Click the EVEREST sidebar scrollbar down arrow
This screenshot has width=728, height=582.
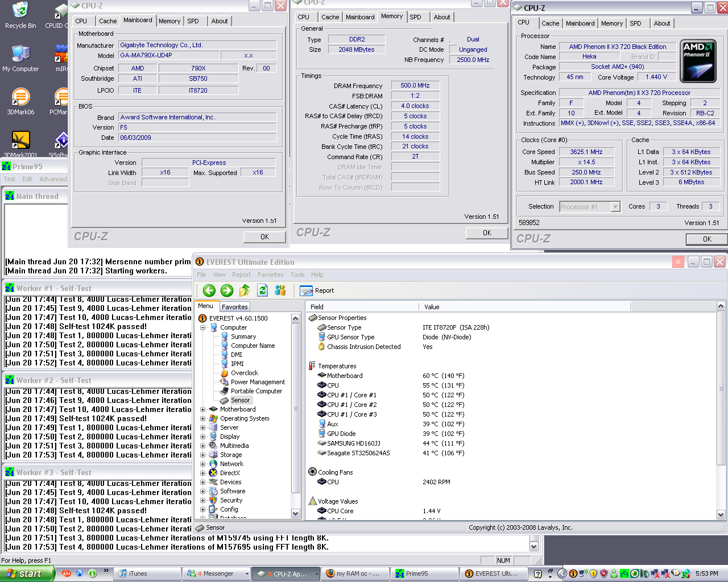coord(295,513)
